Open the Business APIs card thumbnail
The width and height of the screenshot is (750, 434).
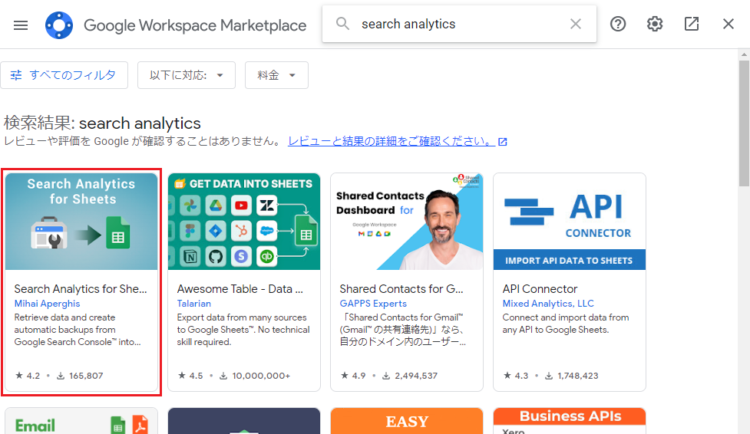[x=569, y=421]
